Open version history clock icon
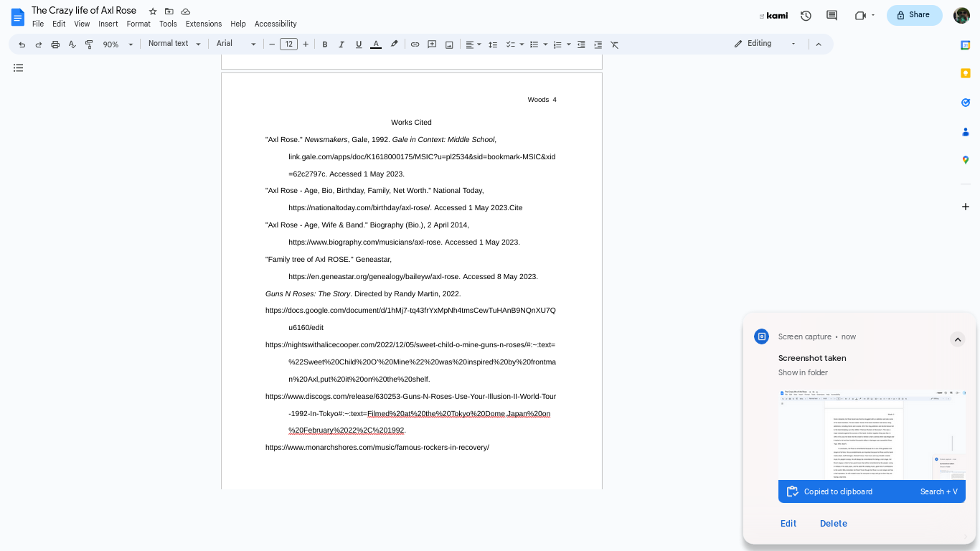This screenshot has width=980, height=551. coord(806,16)
